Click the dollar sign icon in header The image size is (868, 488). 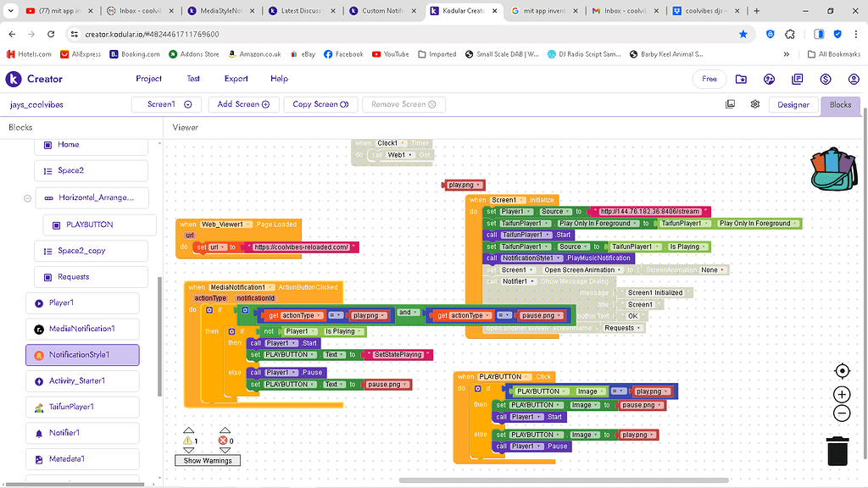click(826, 79)
